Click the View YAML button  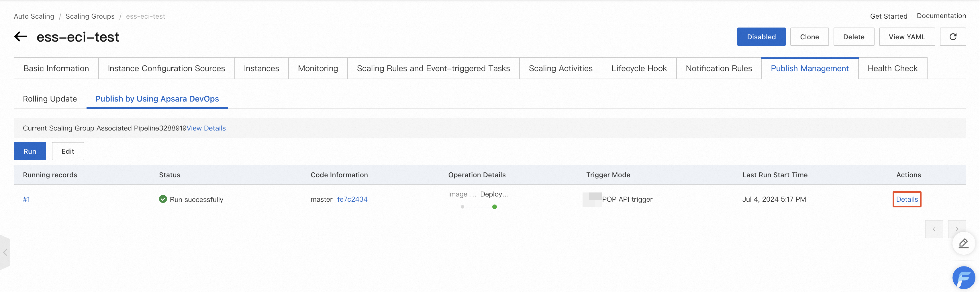(x=907, y=37)
